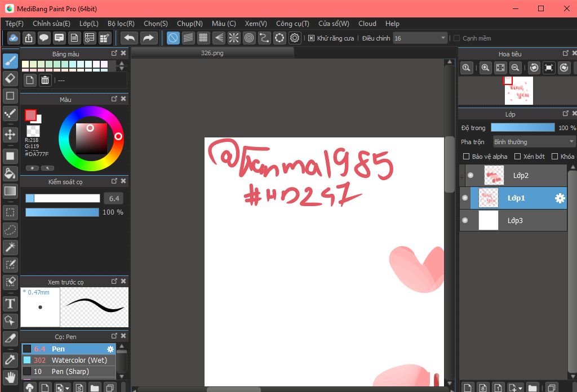
Task: Open settings gear for Pen brush
Action: pyautogui.click(x=110, y=349)
